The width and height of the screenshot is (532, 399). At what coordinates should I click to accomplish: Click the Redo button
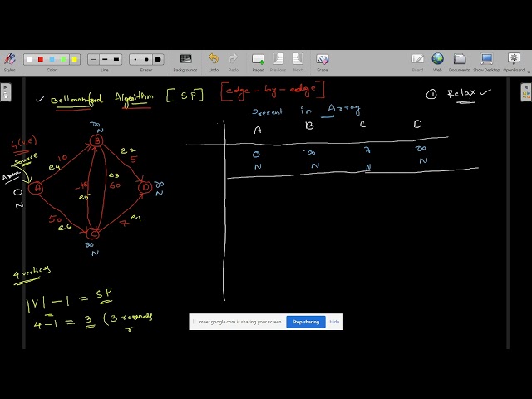point(233,62)
